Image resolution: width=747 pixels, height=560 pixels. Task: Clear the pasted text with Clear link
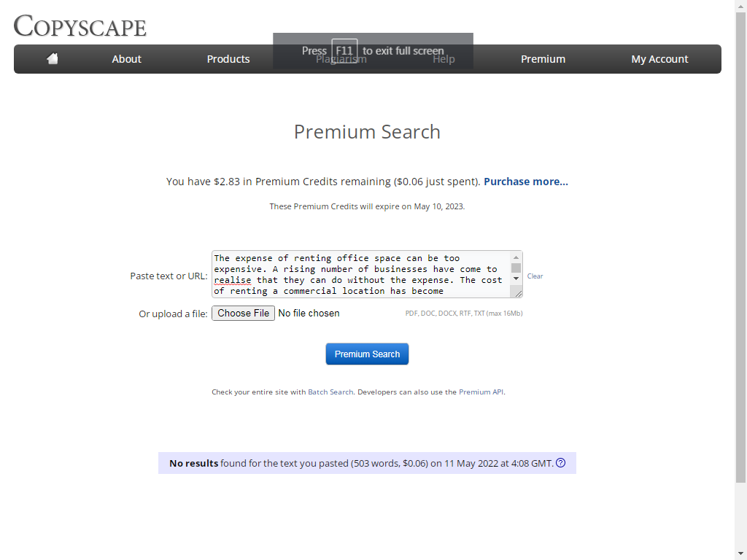[535, 276]
